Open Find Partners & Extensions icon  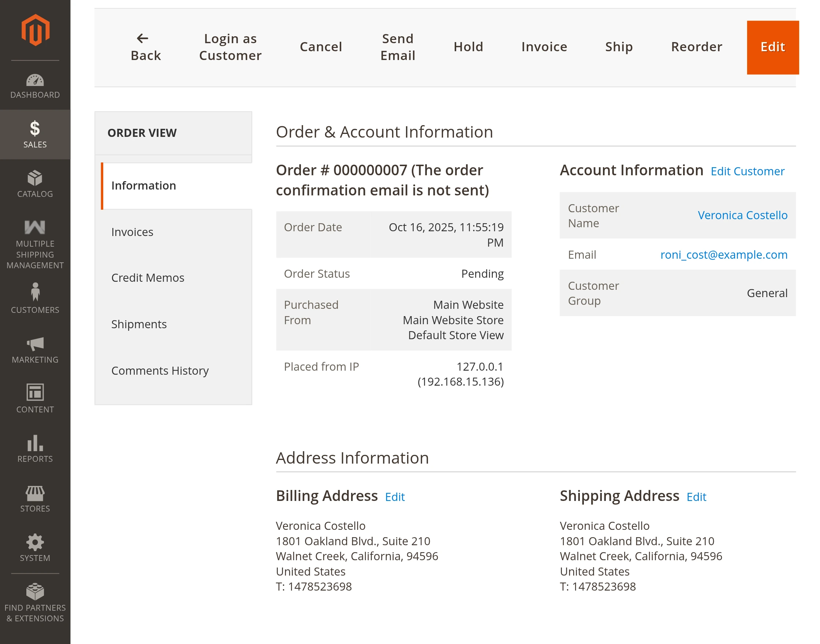click(x=35, y=592)
